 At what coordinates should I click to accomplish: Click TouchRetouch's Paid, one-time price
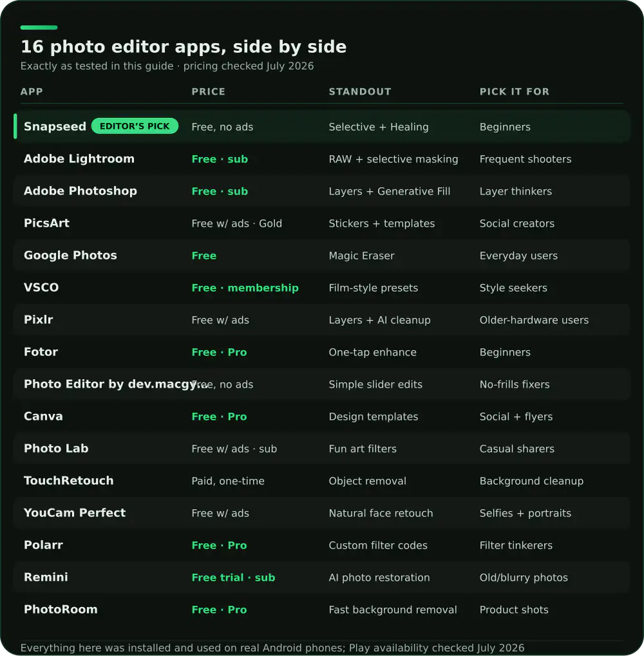pyautogui.click(x=228, y=481)
